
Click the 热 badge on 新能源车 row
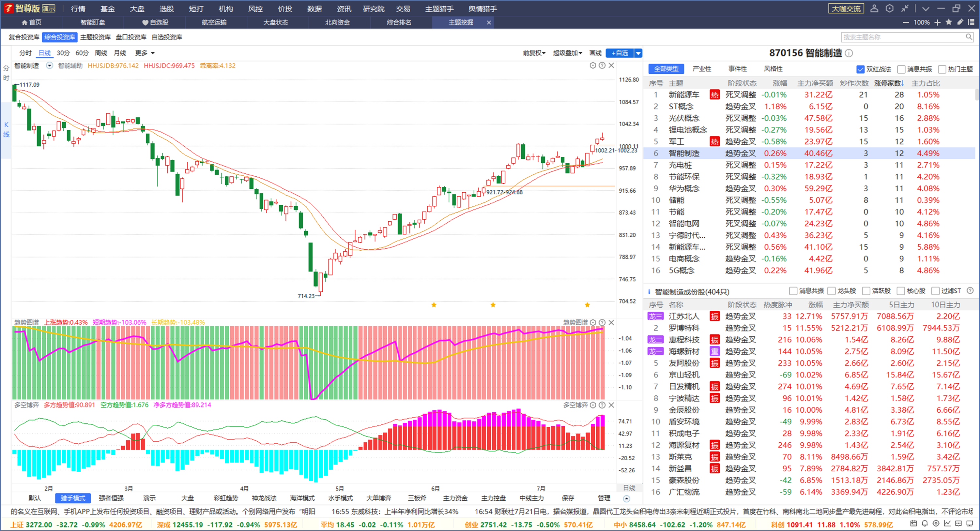click(x=714, y=95)
